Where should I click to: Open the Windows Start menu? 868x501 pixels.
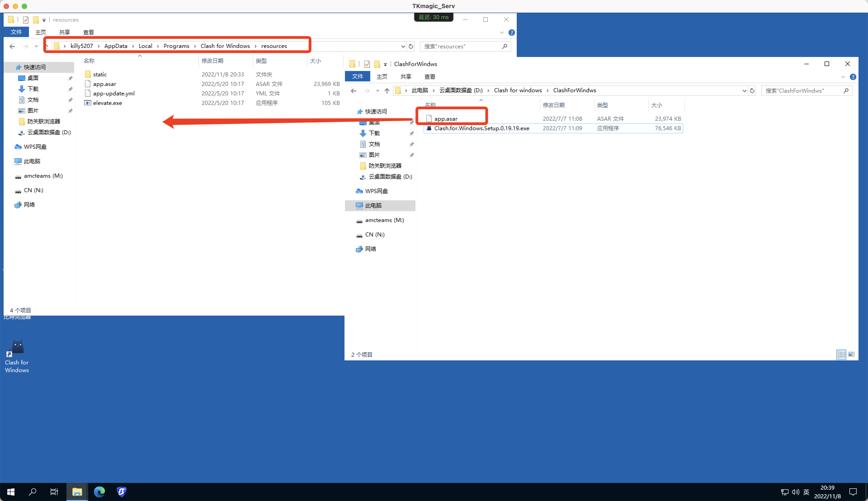click(x=11, y=492)
